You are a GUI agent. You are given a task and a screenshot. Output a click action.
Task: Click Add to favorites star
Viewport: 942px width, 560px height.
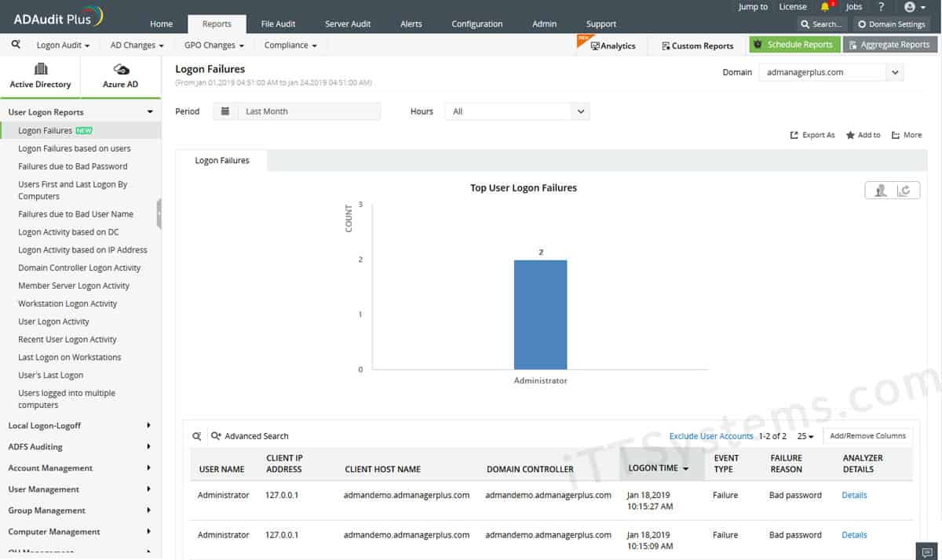coord(863,135)
